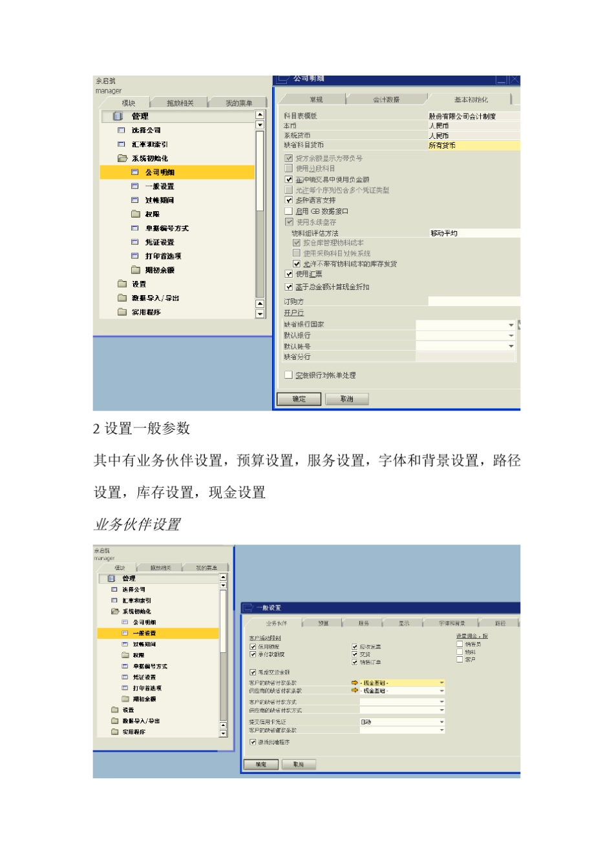
Task: Click 取消 button in 公司明细 window
Action: [x=347, y=399]
